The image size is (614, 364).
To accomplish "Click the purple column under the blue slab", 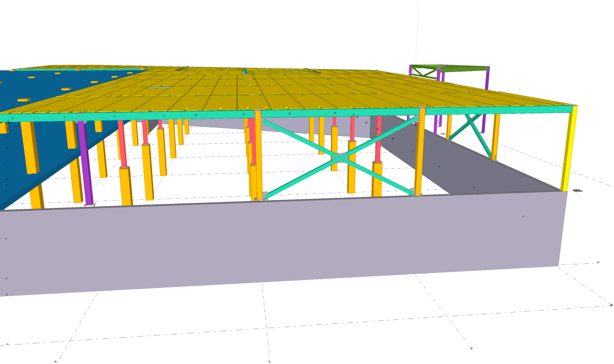I will [85, 164].
